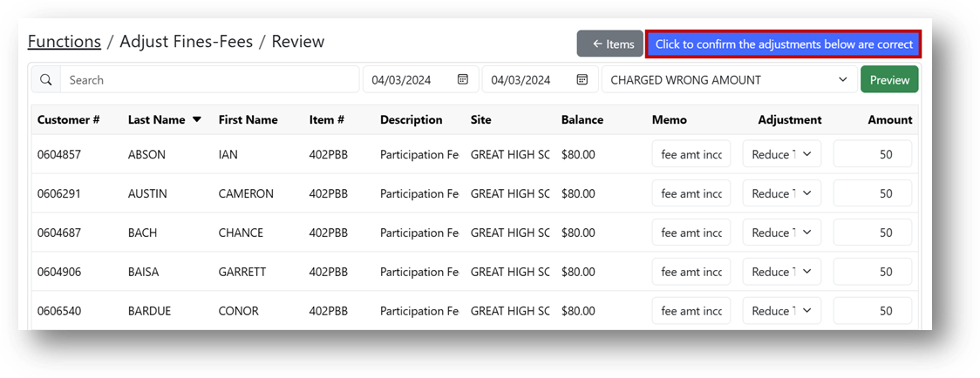Select customer number 0606540
Viewport: 980px width, 378px height.
pyautogui.click(x=59, y=311)
